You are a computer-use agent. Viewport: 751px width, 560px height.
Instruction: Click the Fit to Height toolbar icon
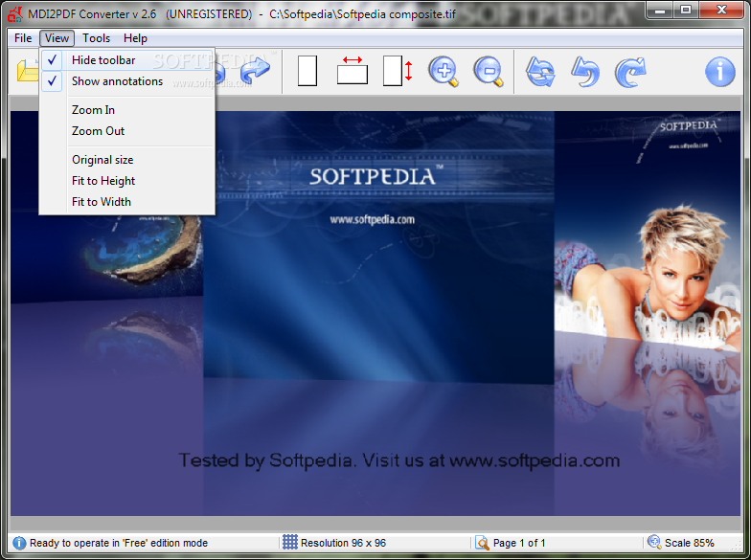[x=398, y=71]
